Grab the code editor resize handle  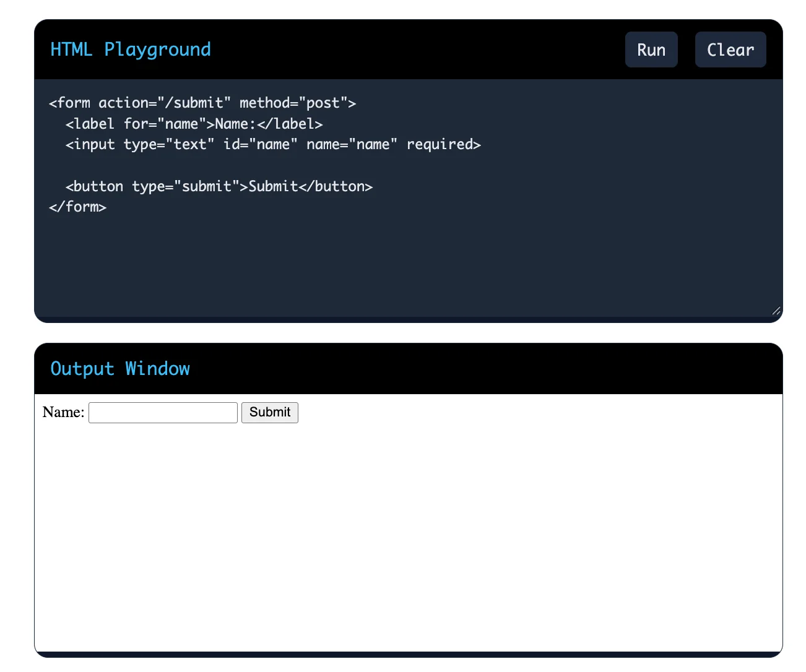point(776,311)
